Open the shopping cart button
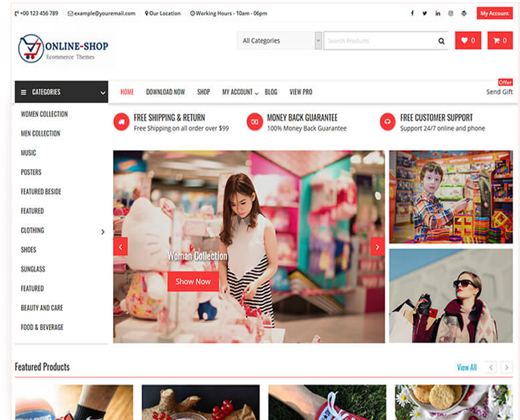This screenshot has height=420, width=520. [500, 41]
